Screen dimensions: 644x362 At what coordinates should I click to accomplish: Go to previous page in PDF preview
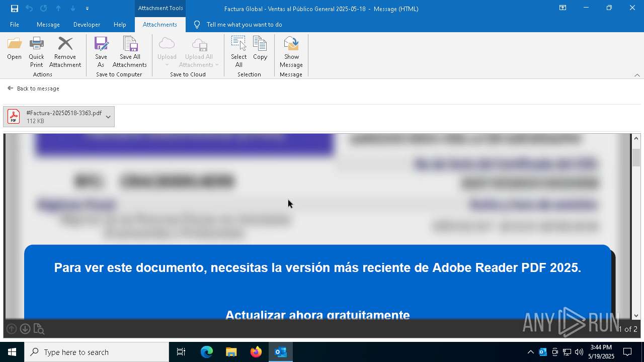[12, 329]
